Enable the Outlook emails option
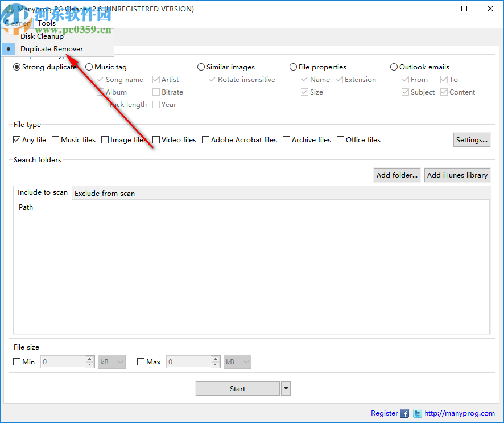This screenshot has height=423, width=504. pos(394,67)
